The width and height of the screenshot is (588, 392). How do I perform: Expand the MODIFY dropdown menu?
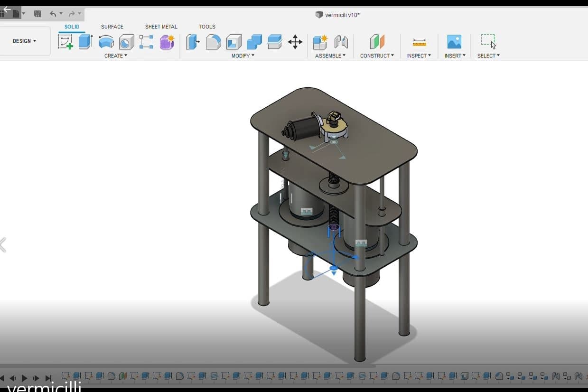[x=243, y=56]
